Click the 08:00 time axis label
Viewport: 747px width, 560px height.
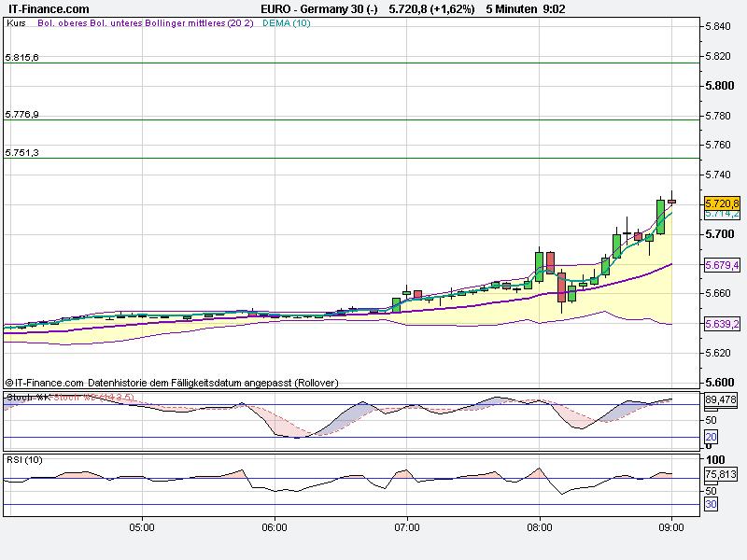pos(540,527)
